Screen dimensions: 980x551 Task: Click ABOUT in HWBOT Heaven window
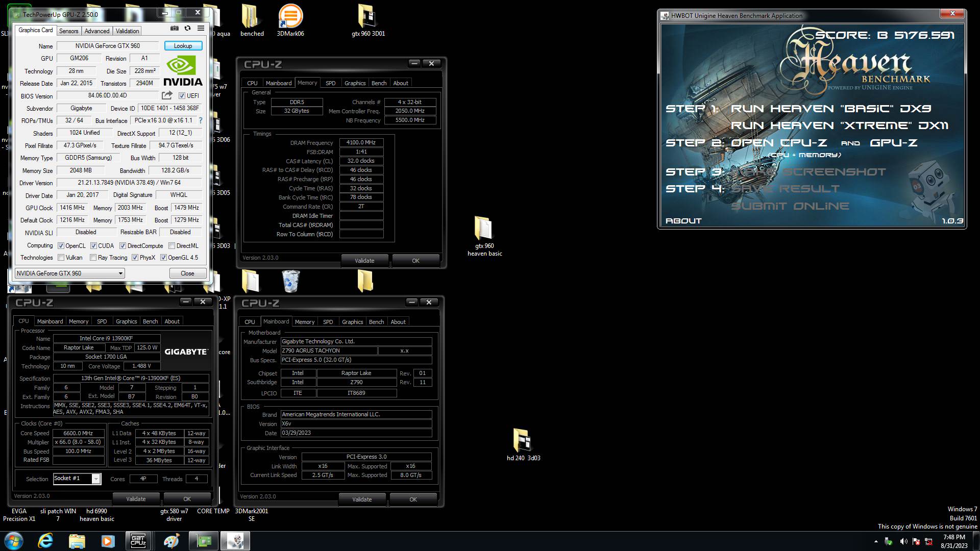pos(683,221)
